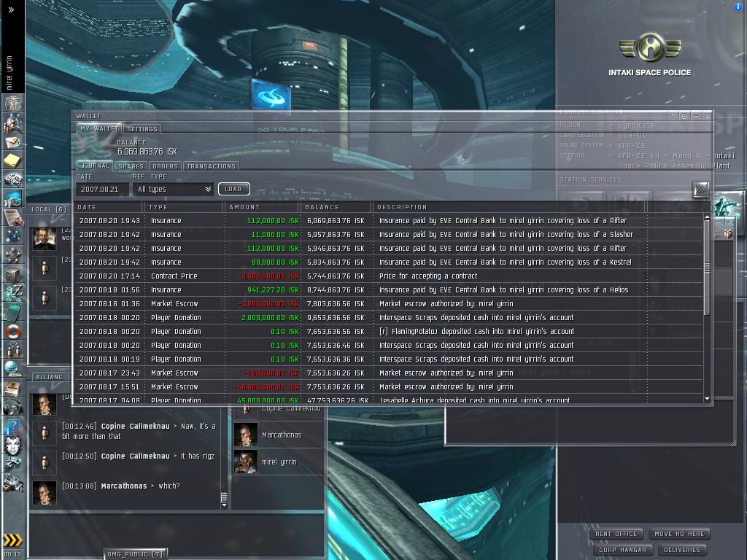Toggle the pin icon on Wallet window

pyautogui.click(x=684, y=116)
